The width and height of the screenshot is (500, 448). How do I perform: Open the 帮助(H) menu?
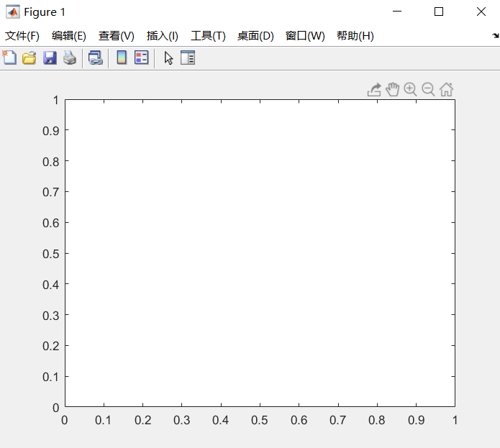(x=355, y=36)
